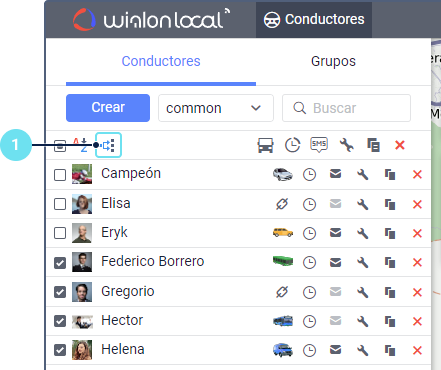Toggle the select-all checkbox in header
The height and width of the screenshot is (370, 441).
pos(60,146)
